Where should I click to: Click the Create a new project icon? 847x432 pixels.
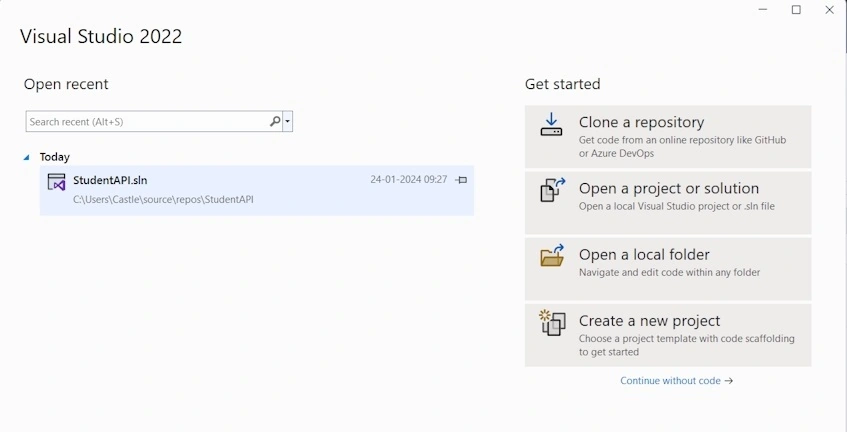coord(552,322)
